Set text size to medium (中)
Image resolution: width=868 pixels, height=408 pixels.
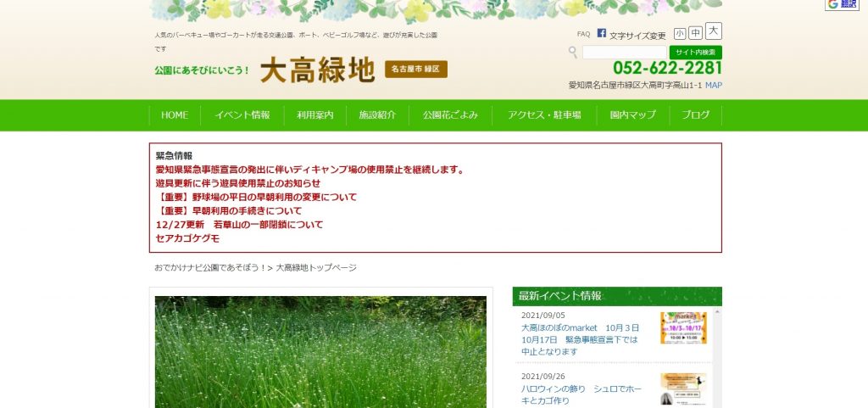[696, 33]
